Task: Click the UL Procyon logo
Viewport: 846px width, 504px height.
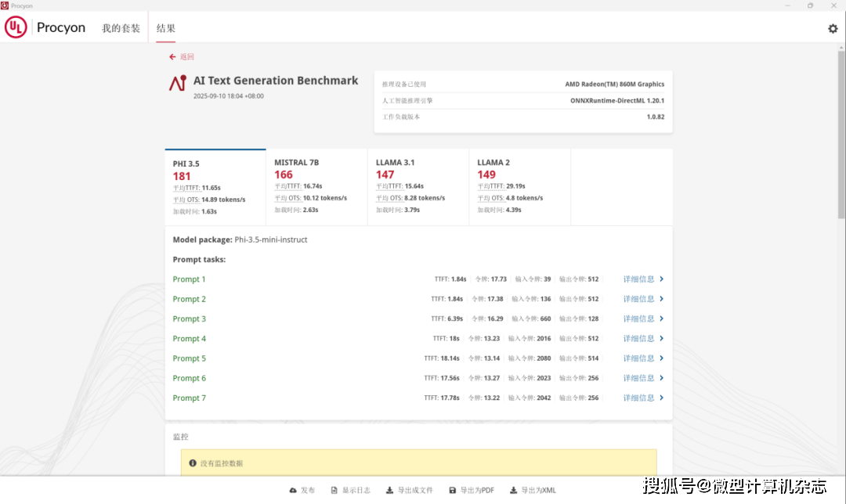Action: point(45,28)
